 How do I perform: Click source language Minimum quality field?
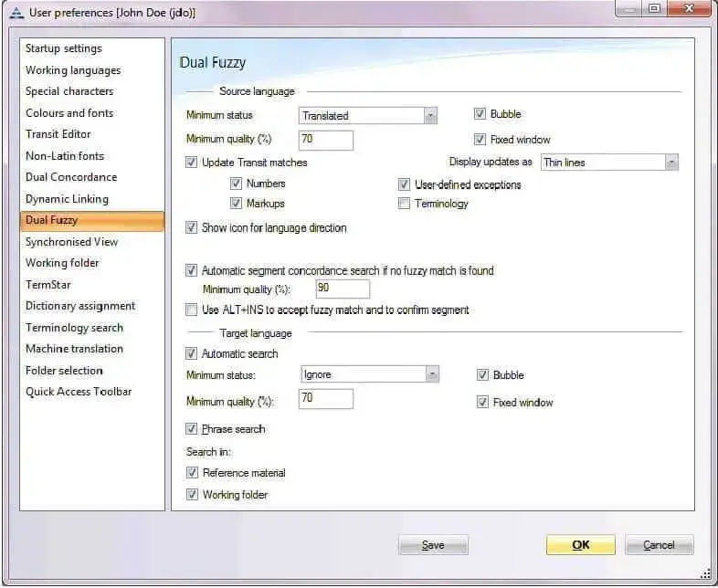325,140
